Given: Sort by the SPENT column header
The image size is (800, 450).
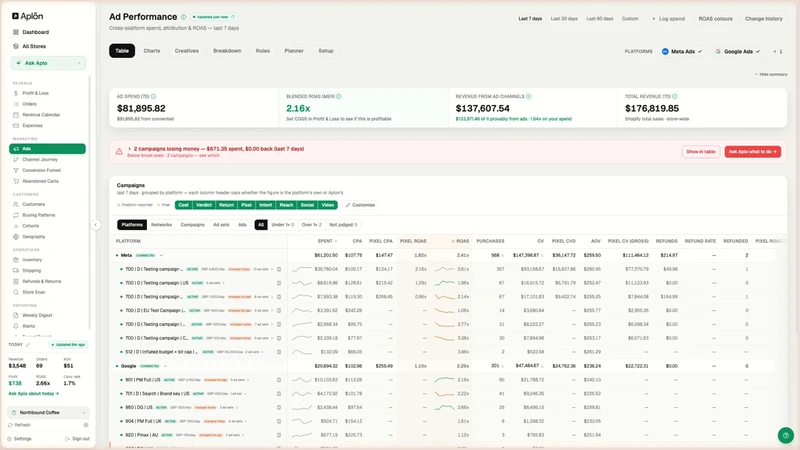Looking at the screenshot, I should (x=327, y=241).
